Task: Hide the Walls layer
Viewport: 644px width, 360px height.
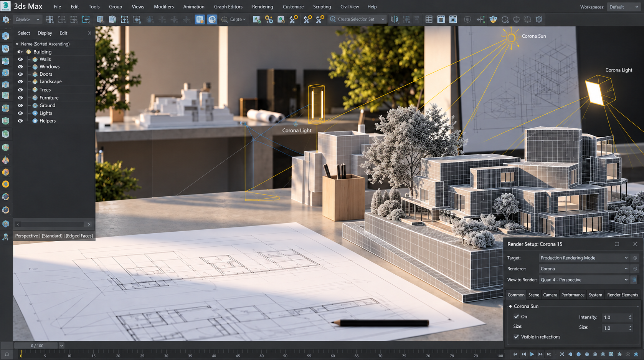Action: tap(20, 59)
